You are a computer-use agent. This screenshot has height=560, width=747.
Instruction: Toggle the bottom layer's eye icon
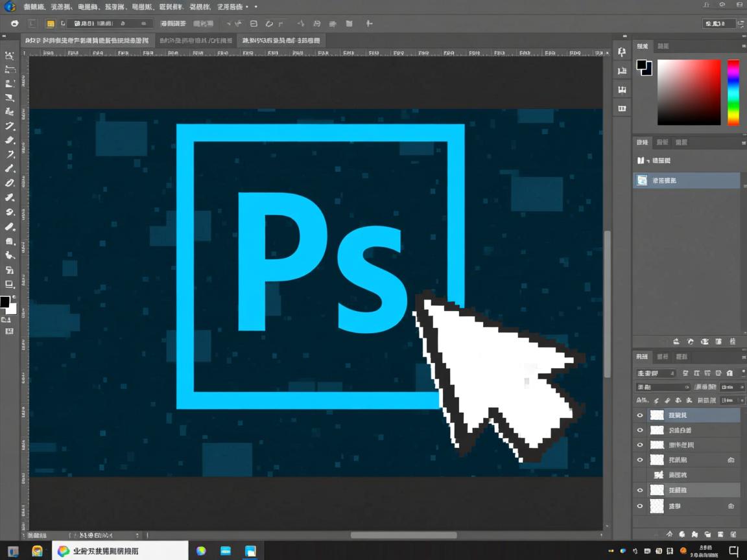tap(640, 506)
